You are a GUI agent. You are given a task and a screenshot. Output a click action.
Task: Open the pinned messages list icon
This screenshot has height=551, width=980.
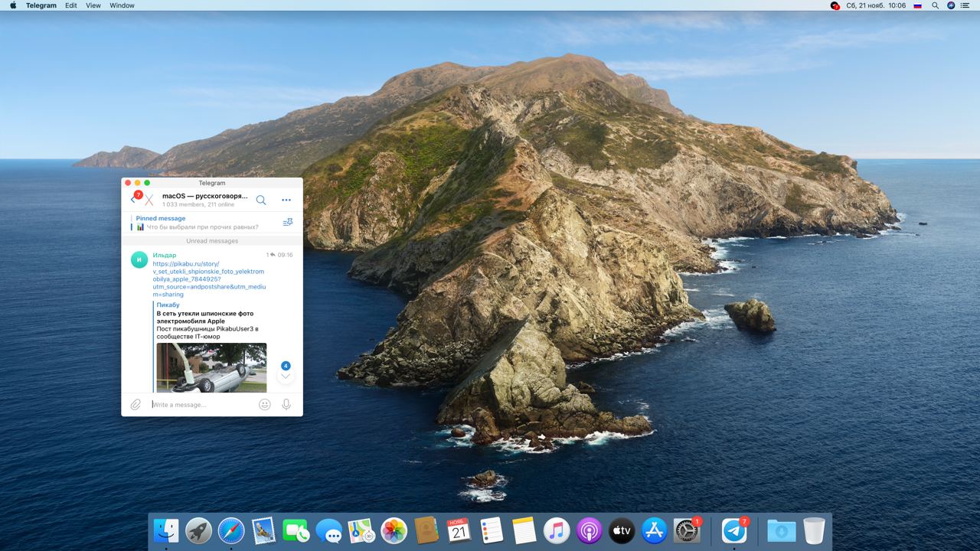pos(288,223)
